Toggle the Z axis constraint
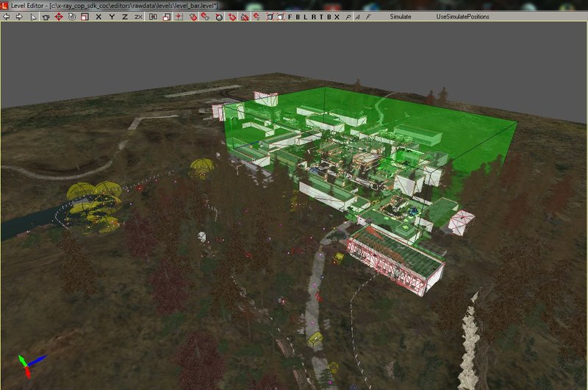The image size is (588, 390). [124, 16]
